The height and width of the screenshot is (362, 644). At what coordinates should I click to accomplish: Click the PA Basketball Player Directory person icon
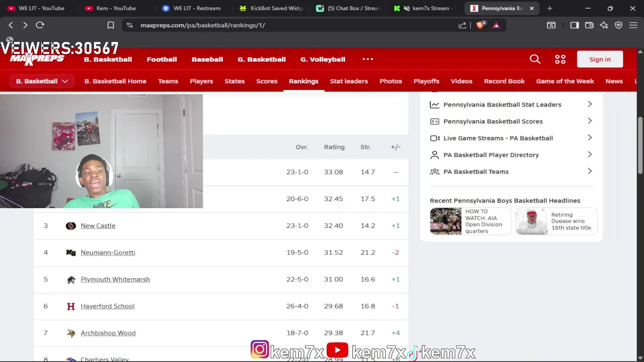point(435,155)
